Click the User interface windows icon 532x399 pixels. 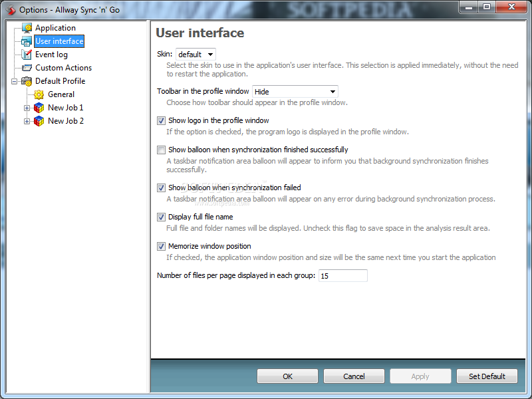(x=27, y=41)
